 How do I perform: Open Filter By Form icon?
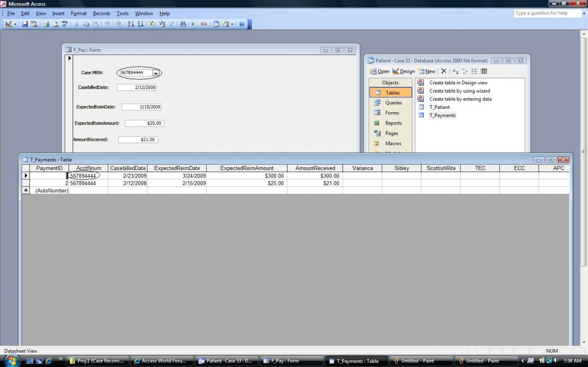(162, 24)
